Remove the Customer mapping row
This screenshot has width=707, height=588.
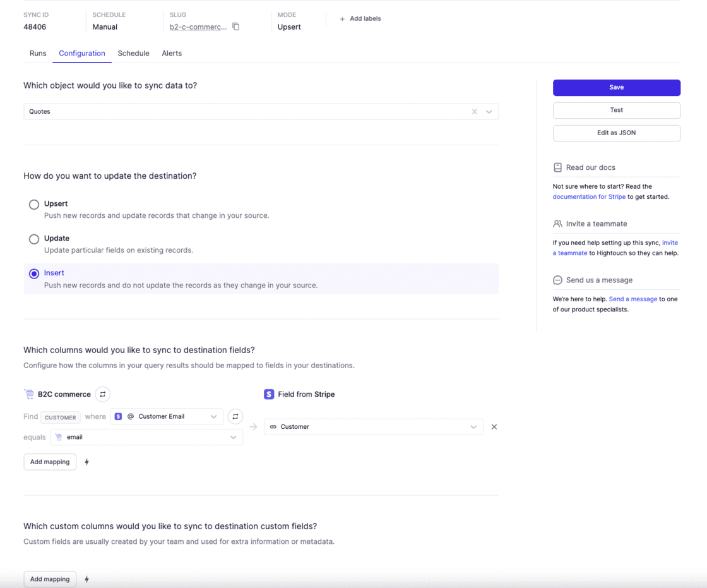[x=494, y=427]
